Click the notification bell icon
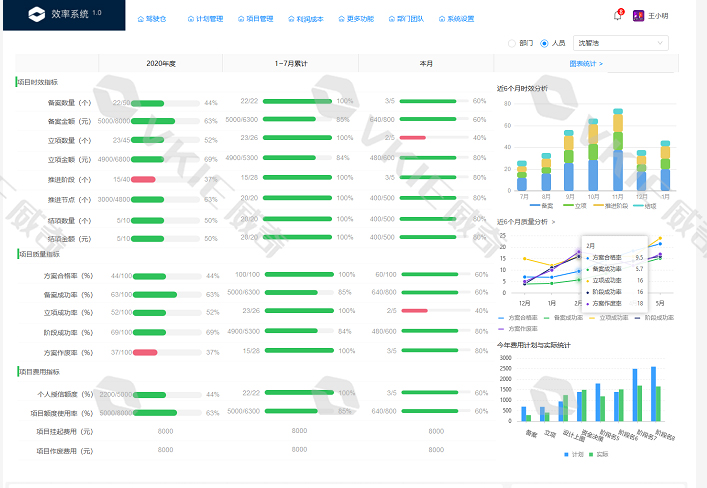 (617, 16)
